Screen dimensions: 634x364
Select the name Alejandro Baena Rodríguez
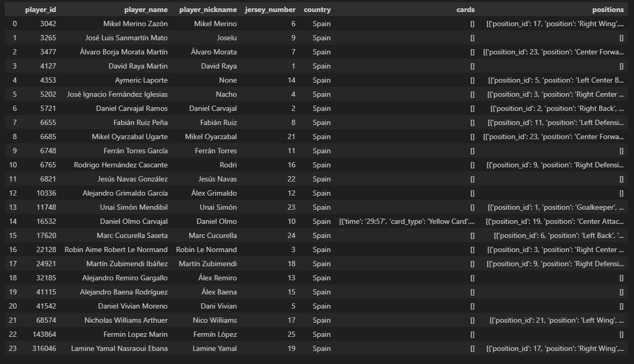124,292
